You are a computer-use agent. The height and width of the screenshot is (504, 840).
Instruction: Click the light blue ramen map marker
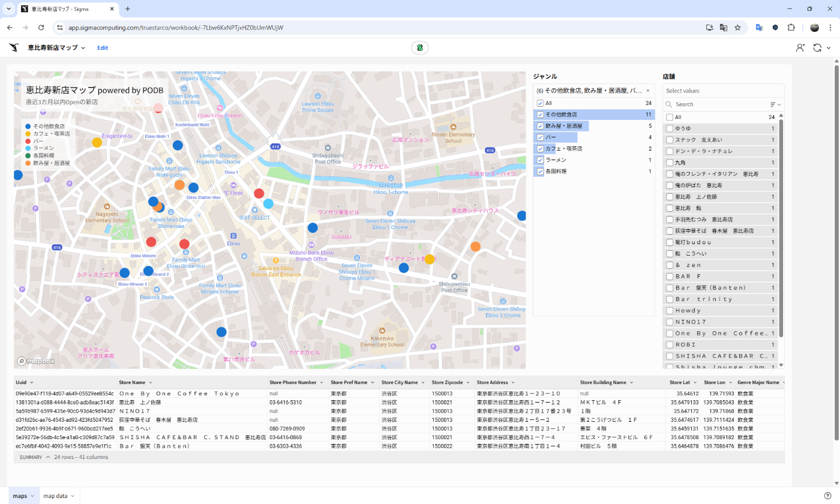click(x=268, y=204)
